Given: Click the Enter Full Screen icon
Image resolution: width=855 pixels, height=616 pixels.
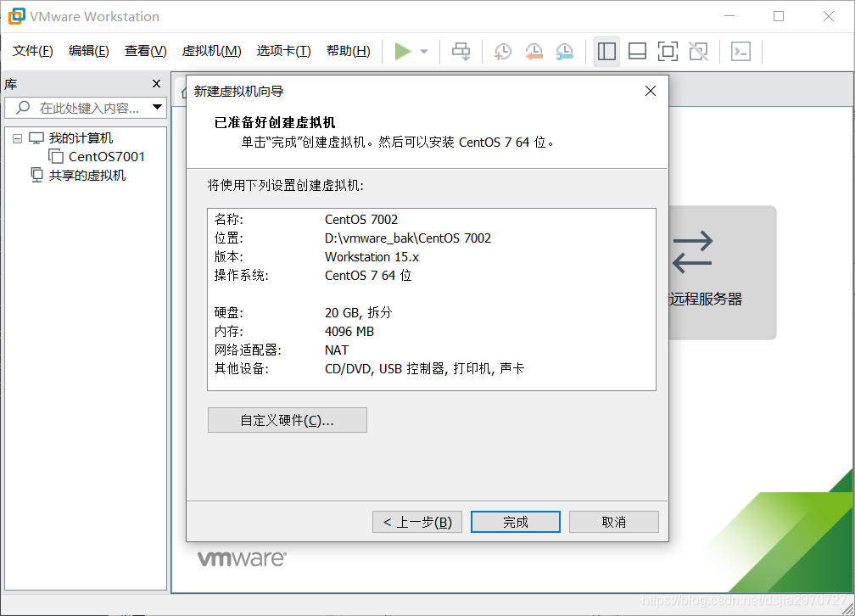Looking at the screenshot, I should (668, 51).
